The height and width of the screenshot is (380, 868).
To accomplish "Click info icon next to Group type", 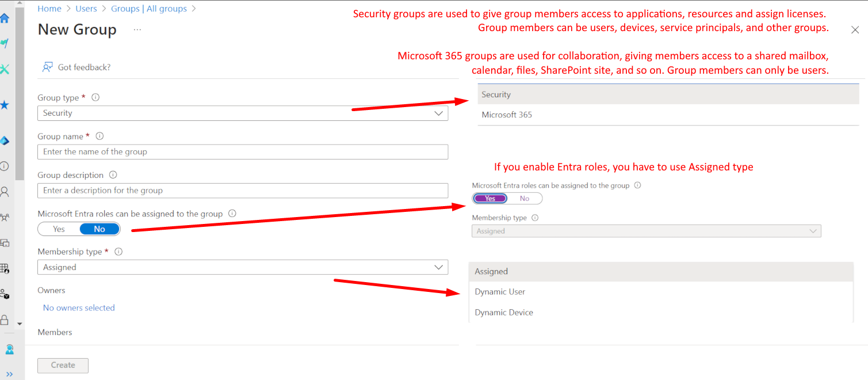I will [x=95, y=97].
